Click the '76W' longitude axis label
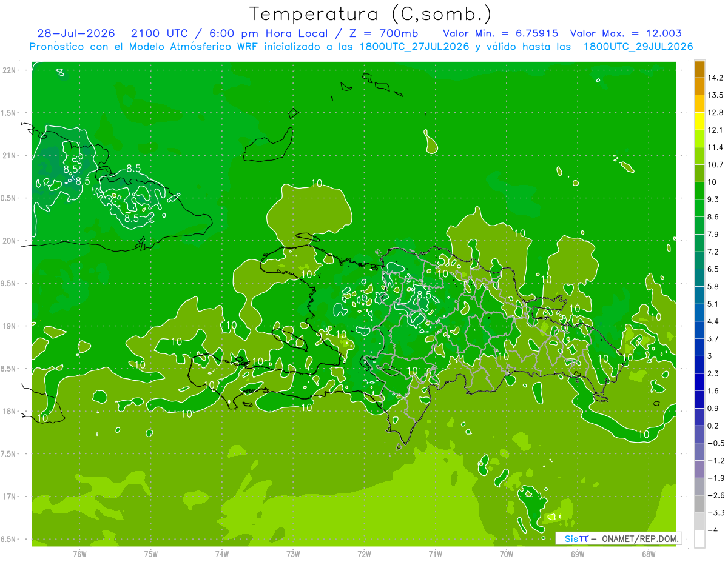 point(79,554)
